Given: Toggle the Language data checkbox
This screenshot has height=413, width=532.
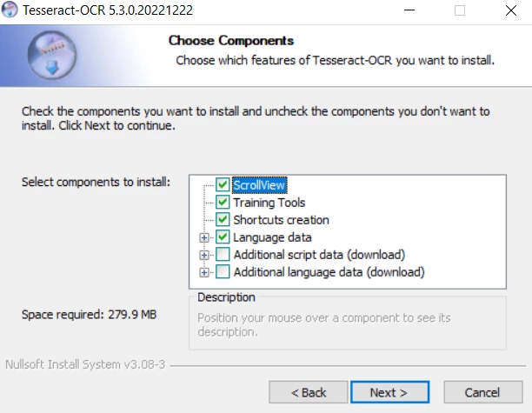Looking at the screenshot, I should tap(223, 237).
